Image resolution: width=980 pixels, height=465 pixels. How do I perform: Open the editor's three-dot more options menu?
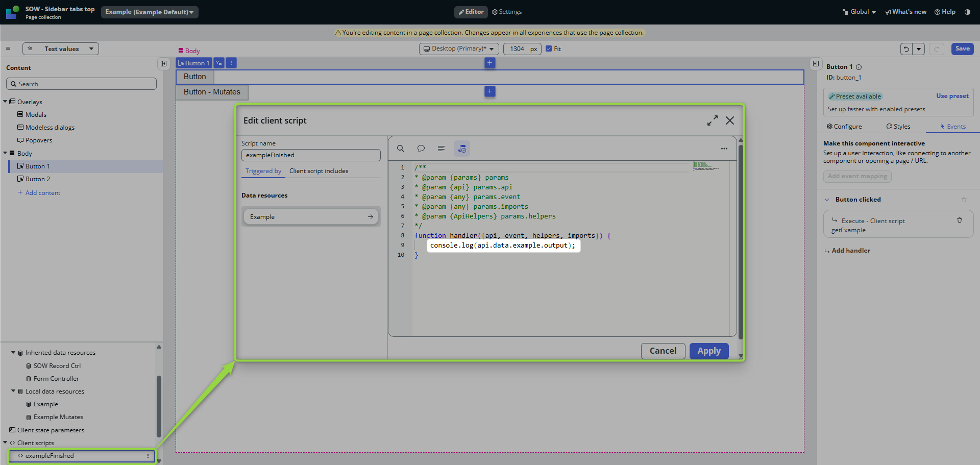[x=724, y=149]
